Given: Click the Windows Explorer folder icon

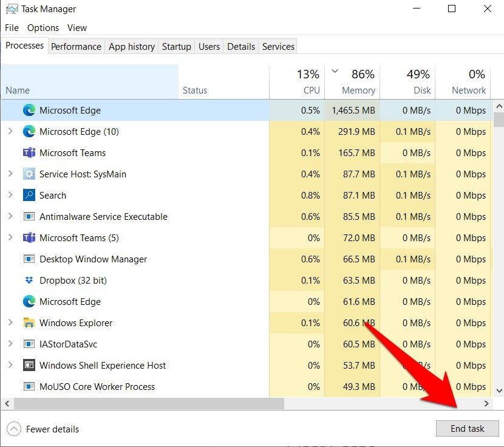Looking at the screenshot, I should coord(29,323).
